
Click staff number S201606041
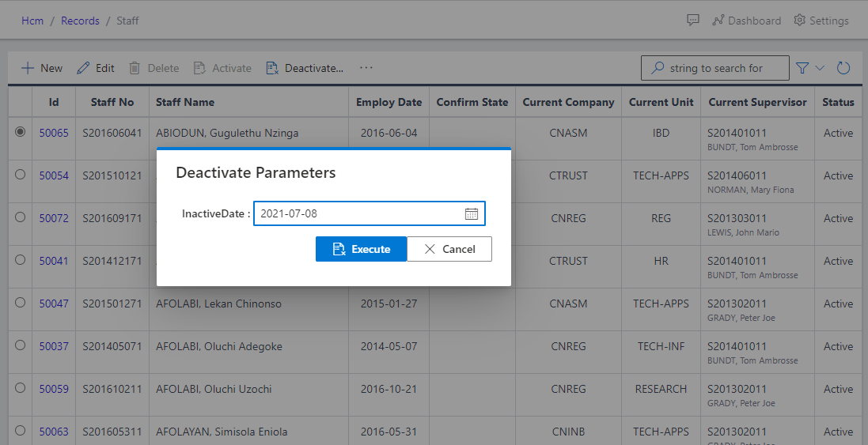[x=112, y=134]
